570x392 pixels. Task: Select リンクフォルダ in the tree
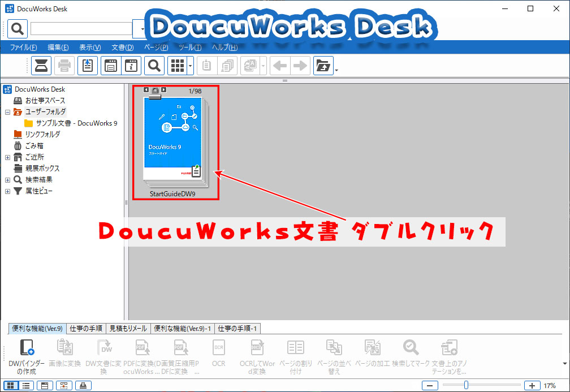coord(42,135)
